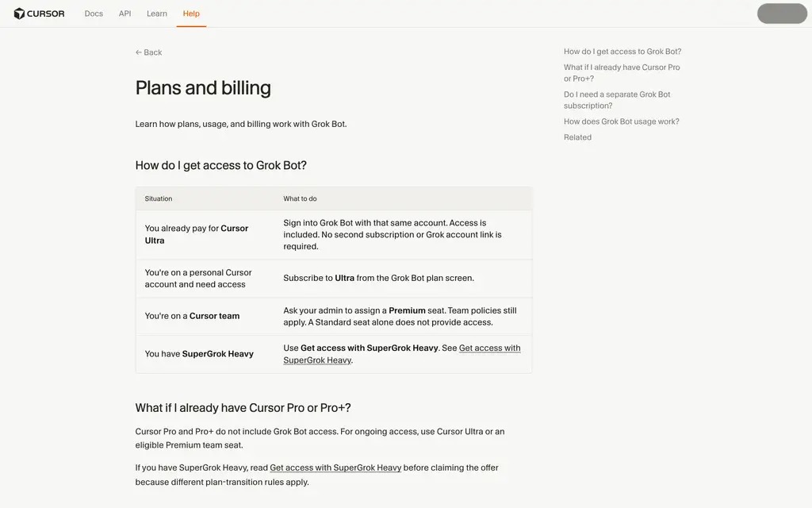This screenshot has height=508, width=812.
Task: Select the Help nav tab
Action: (191, 13)
